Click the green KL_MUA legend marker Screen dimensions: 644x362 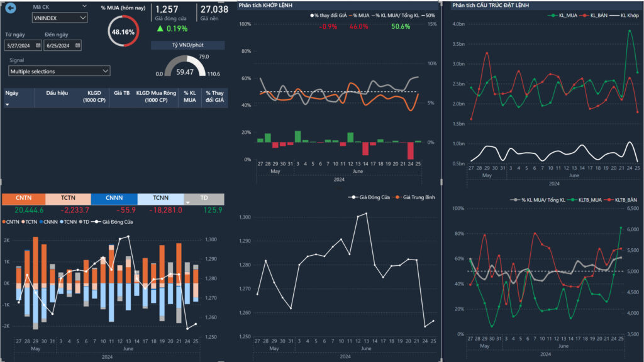(x=552, y=14)
